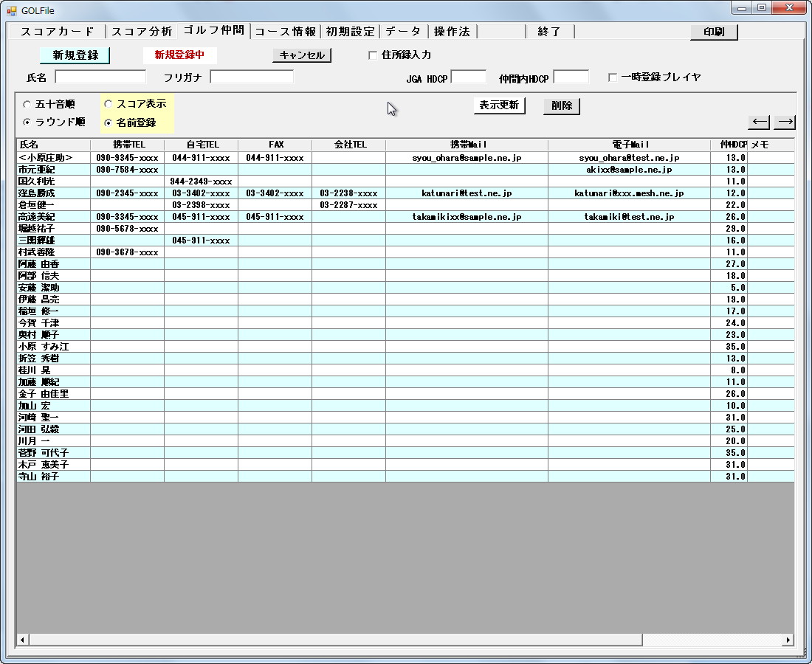Click the メモ column header
Viewport: 812px width, 664px height.
(771, 145)
